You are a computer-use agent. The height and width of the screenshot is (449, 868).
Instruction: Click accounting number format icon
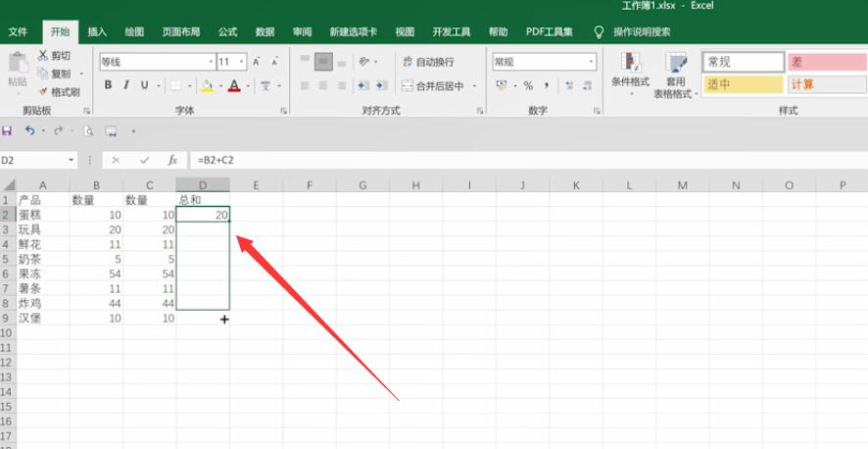(502, 86)
